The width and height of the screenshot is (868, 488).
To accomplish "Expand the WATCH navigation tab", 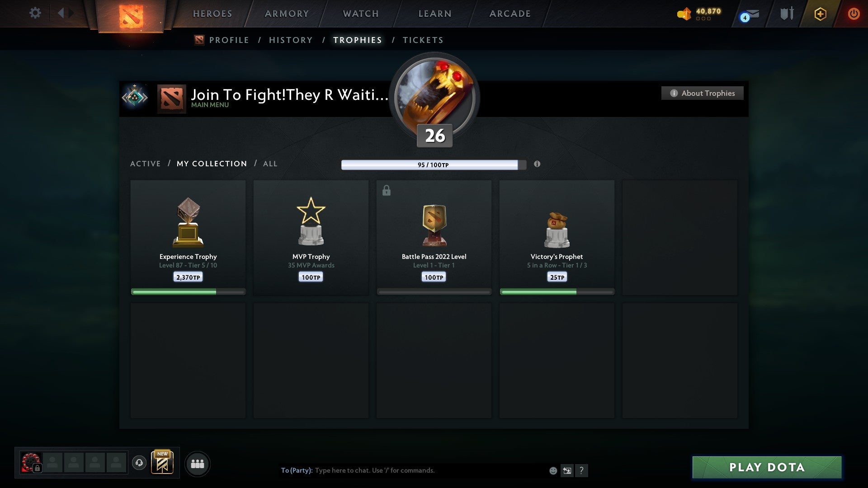I will point(361,13).
